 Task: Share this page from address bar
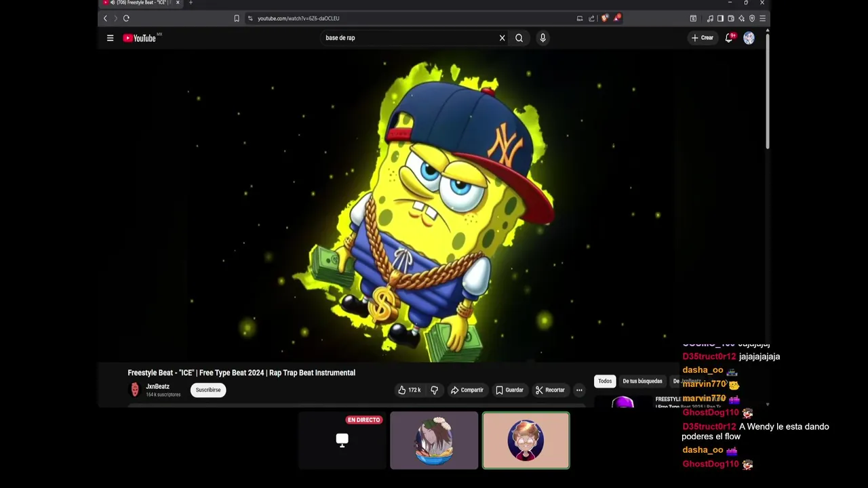(591, 18)
